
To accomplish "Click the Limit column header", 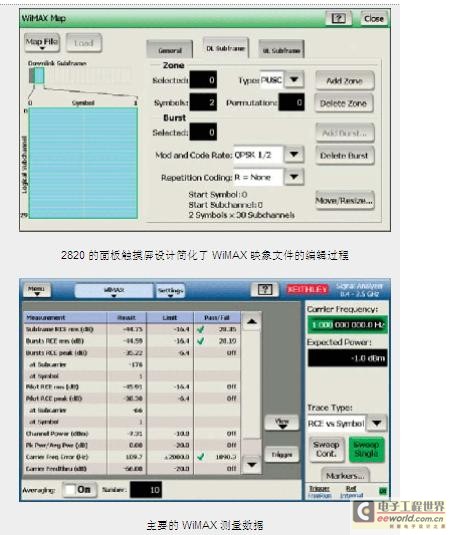I will click(x=170, y=318).
